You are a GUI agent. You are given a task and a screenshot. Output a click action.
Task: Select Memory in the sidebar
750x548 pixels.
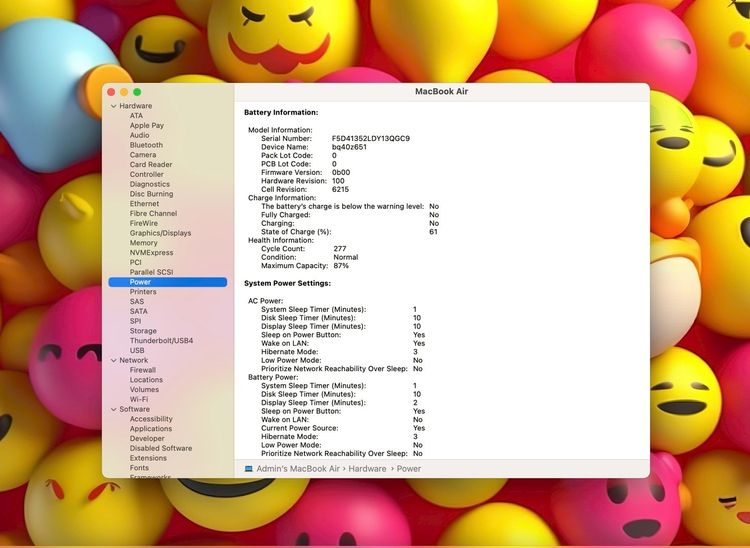(143, 243)
